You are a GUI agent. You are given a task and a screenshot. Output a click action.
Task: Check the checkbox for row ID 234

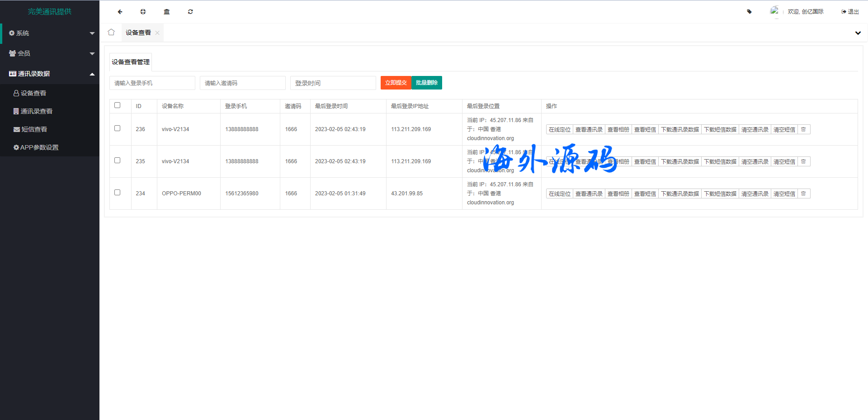click(x=118, y=193)
